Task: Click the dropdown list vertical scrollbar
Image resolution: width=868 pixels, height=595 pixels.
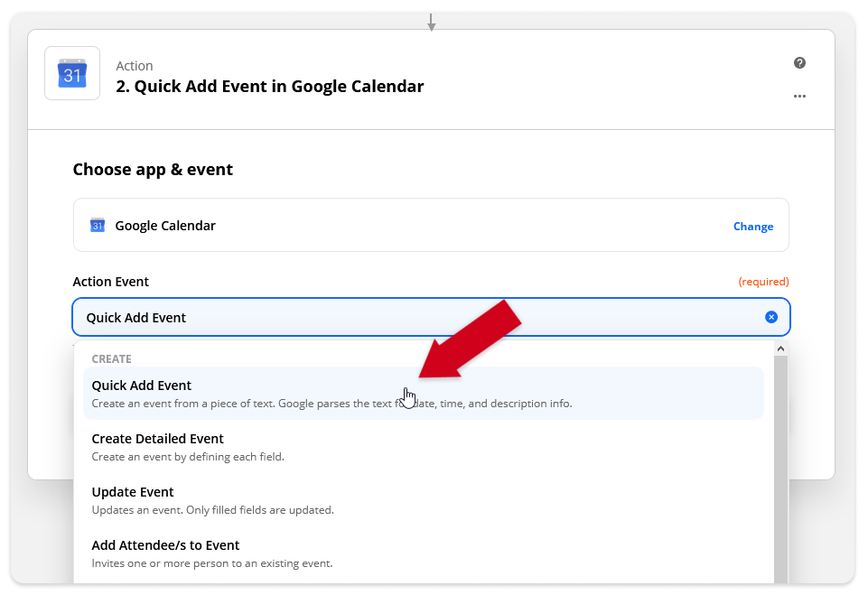Action: coord(780,469)
